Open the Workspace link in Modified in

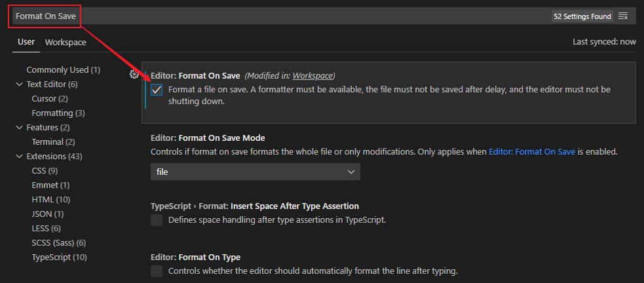tap(313, 75)
